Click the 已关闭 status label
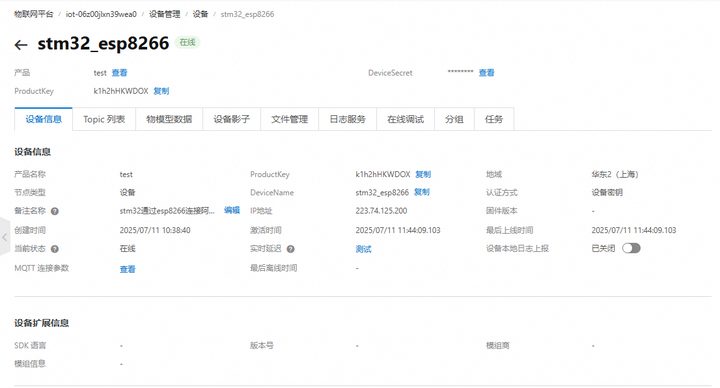Screen dimensions: 720x388 click(603, 248)
